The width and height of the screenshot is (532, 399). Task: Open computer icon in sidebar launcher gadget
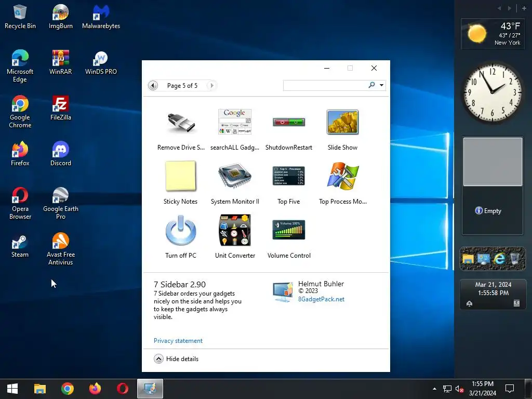483,259
